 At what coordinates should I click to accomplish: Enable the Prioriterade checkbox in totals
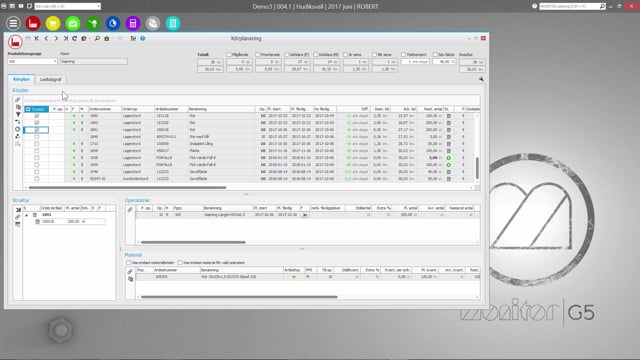pyautogui.click(x=258, y=54)
